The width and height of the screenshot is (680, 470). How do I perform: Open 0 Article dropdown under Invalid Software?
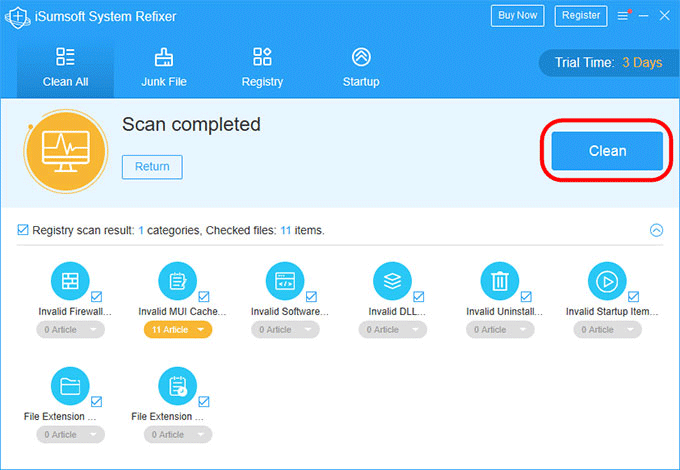[x=285, y=330]
